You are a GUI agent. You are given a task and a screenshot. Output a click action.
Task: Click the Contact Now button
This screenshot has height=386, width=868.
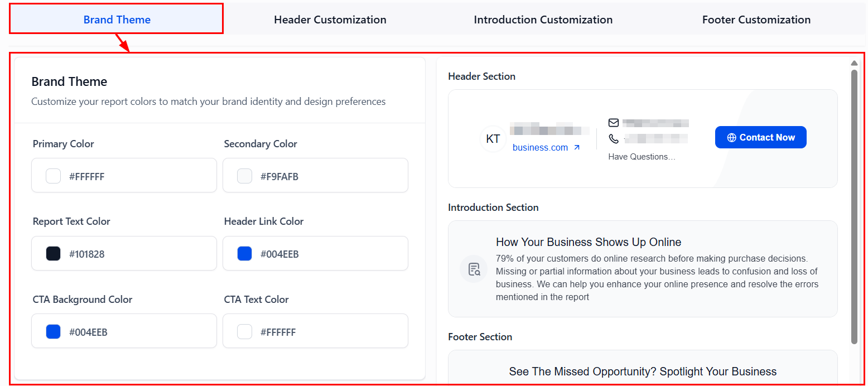[x=760, y=137]
